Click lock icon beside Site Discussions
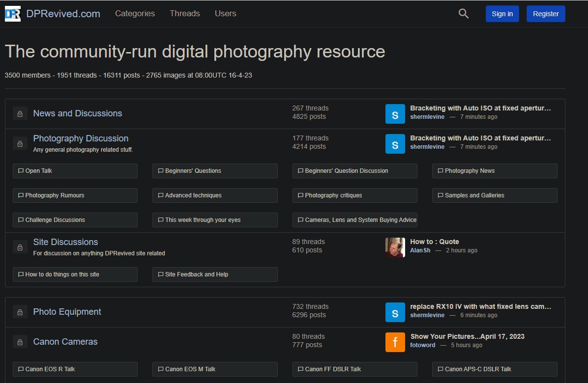Image resolution: width=588 pixels, height=383 pixels. pos(20,247)
